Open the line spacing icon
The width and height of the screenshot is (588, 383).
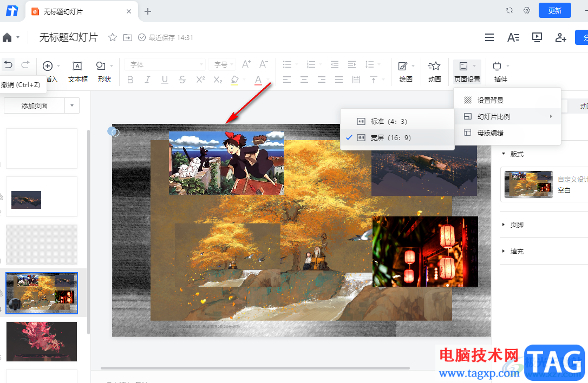tap(369, 64)
